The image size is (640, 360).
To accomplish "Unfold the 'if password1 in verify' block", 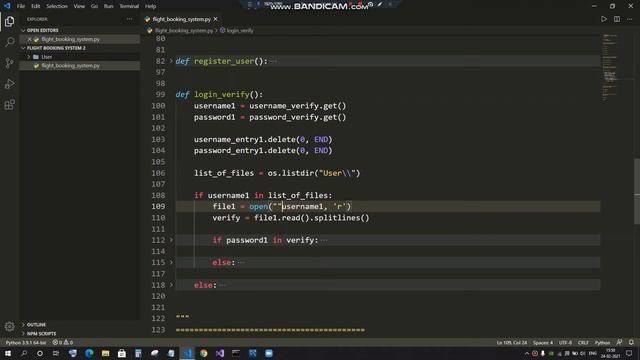I will [x=171, y=240].
